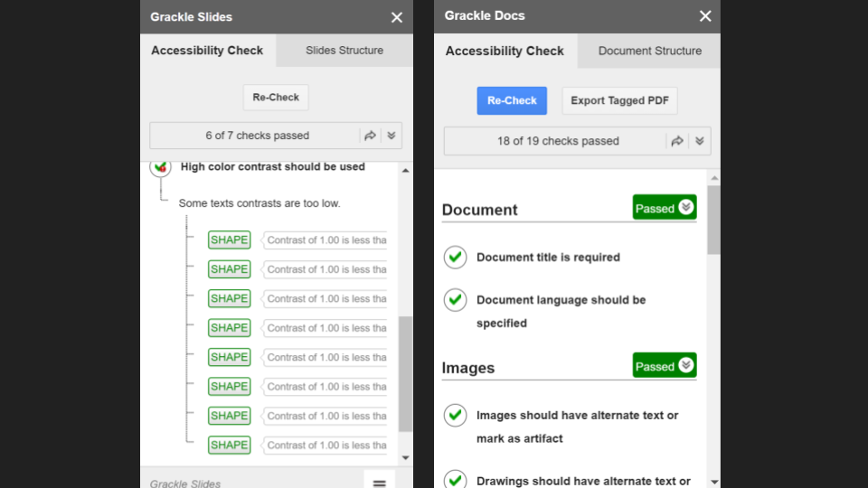Click share arrow icon in Grackle Slides
The image size is (868, 488).
point(370,136)
